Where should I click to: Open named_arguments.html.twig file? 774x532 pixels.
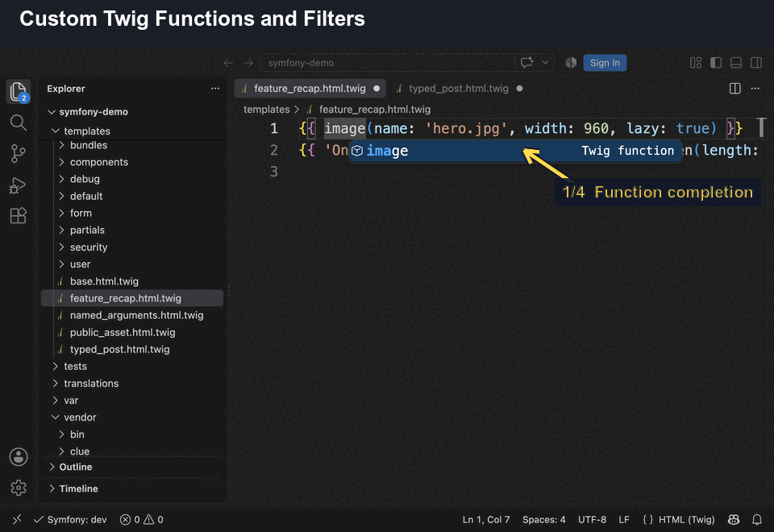131,315
